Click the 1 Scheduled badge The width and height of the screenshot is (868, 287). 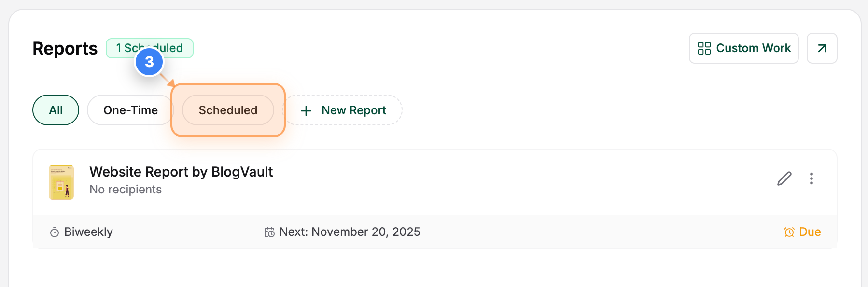(149, 48)
